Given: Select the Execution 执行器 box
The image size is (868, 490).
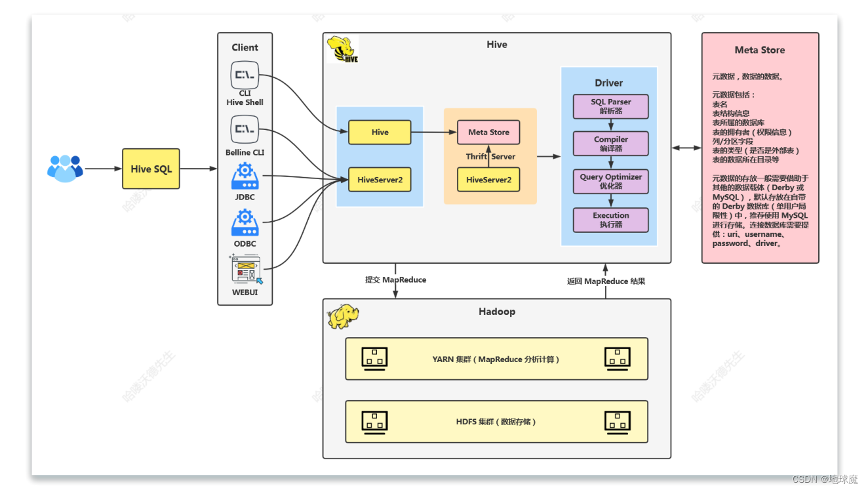Looking at the screenshot, I should click(611, 220).
